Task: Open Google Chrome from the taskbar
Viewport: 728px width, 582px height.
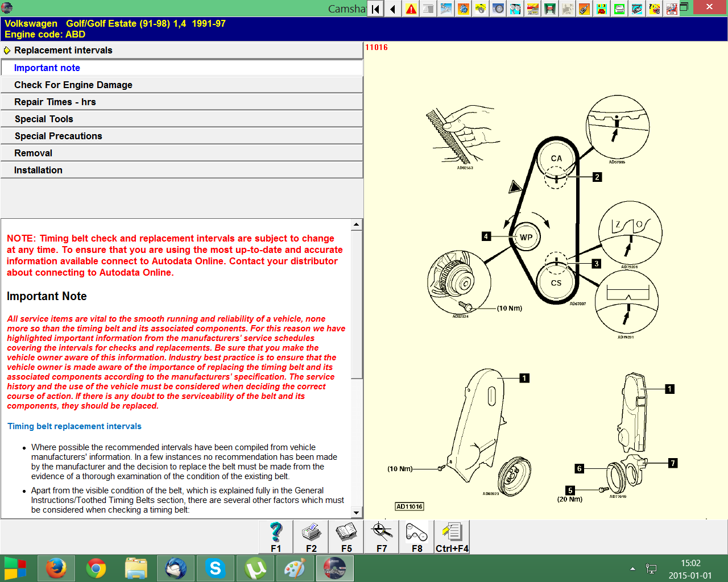Action: (96, 568)
